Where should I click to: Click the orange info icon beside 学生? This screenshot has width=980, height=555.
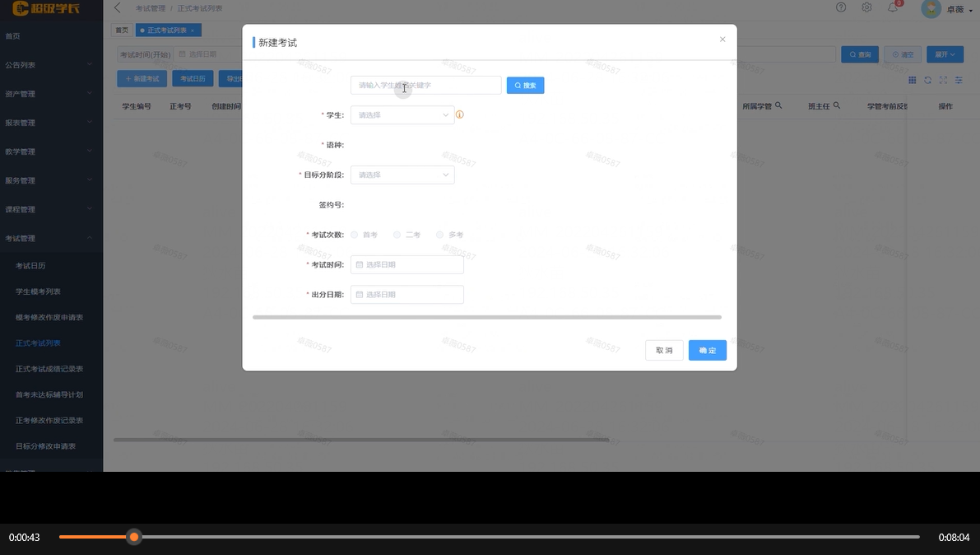click(460, 115)
